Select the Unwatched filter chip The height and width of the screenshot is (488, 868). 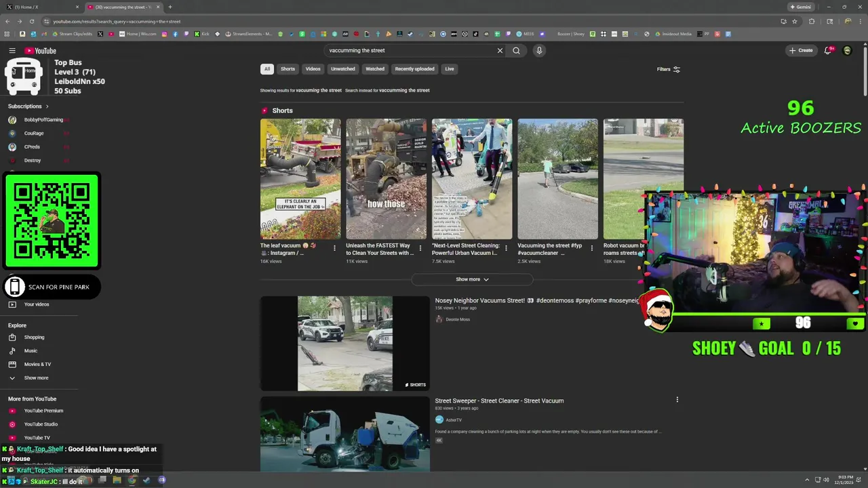pos(343,69)
